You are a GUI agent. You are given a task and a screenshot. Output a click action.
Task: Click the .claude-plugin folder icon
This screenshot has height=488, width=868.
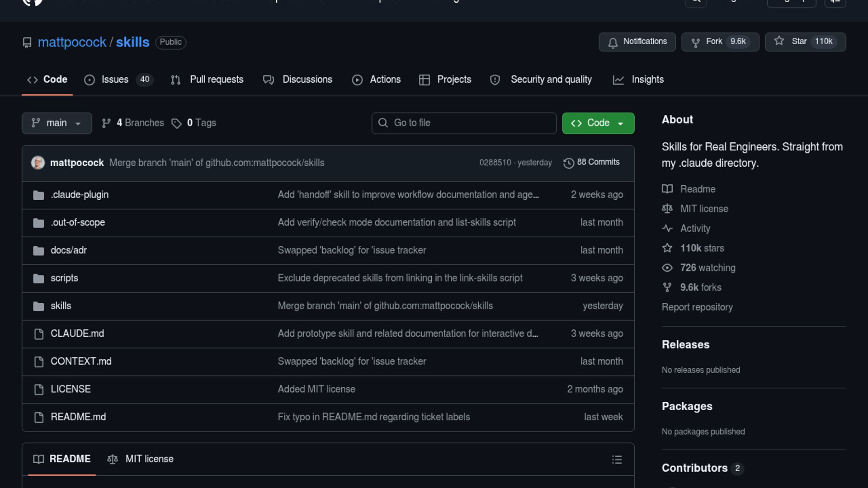click(38, 195)
